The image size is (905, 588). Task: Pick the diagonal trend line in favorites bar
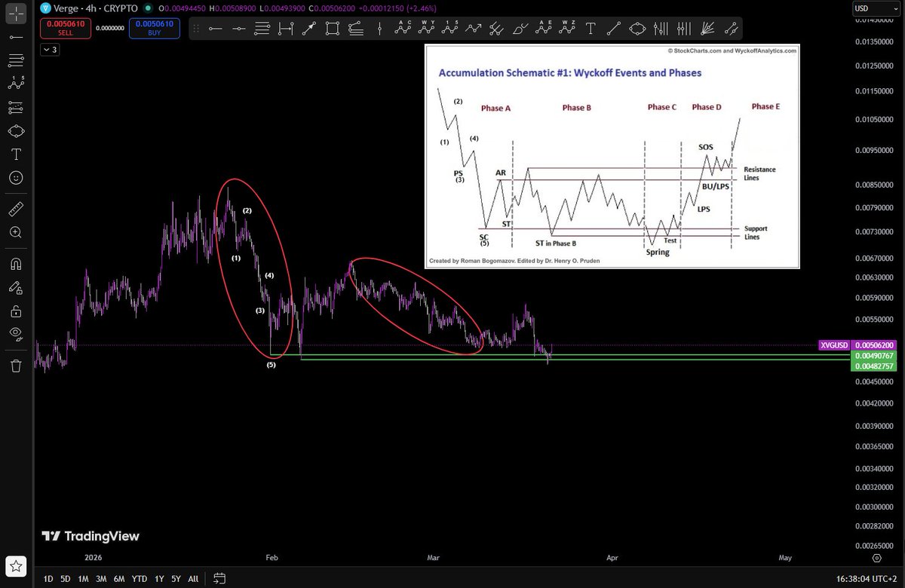pos(614,29)
